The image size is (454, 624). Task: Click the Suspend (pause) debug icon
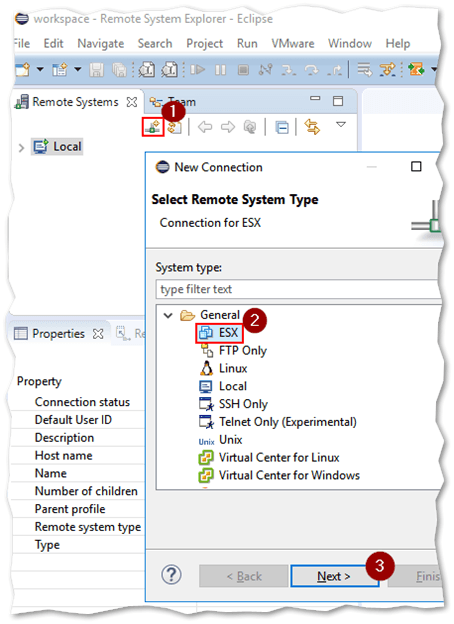[220, 70]
